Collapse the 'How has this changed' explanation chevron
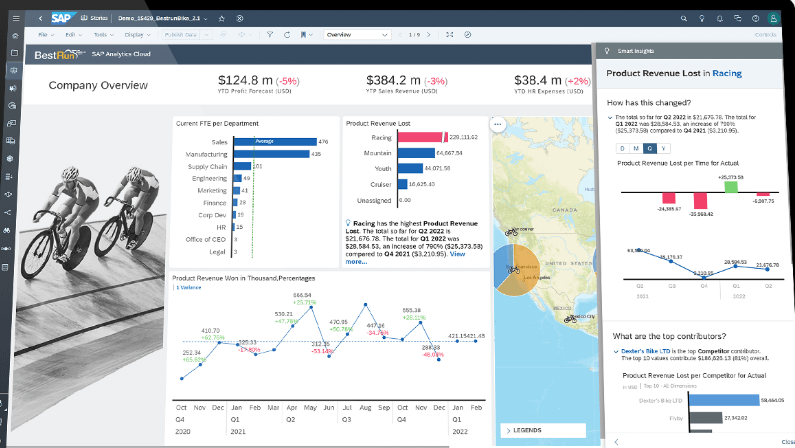795x448 pixels. click(610, 118)
